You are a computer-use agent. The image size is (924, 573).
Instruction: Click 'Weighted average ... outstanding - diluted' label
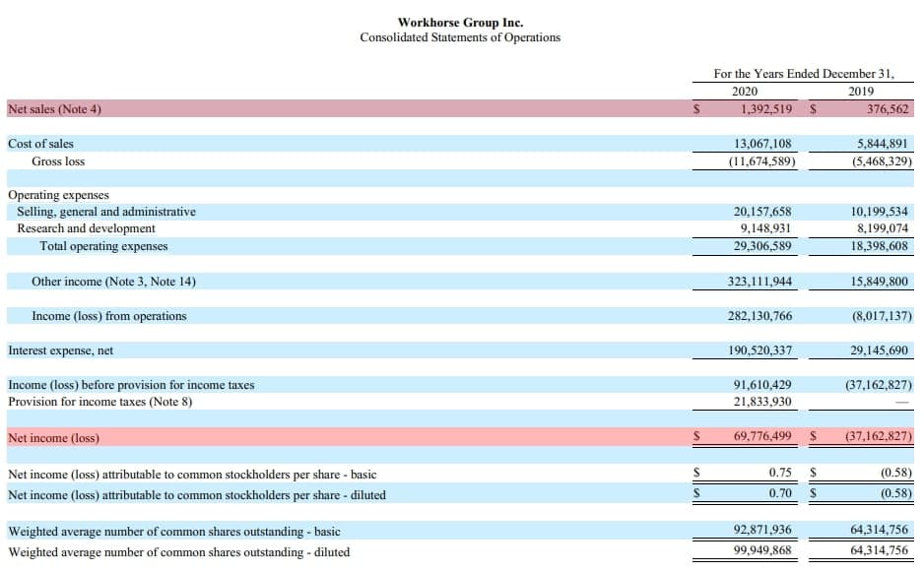pos(179,552)
